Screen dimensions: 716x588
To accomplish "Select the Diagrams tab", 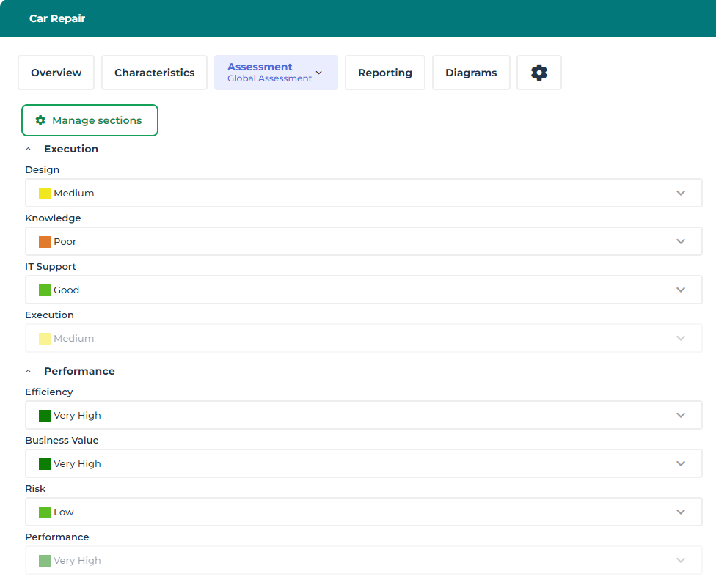I will pyautogui.click(x=471, y=73).
